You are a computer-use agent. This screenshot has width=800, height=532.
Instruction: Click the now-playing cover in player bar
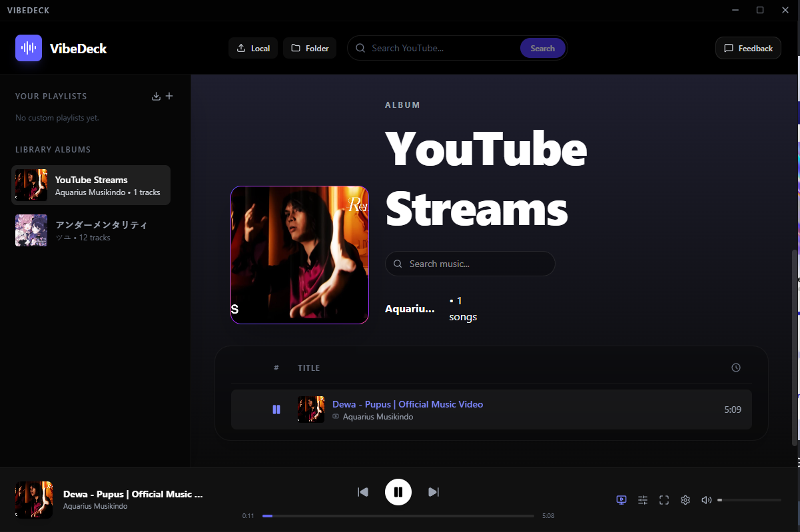tap(34, 500)
